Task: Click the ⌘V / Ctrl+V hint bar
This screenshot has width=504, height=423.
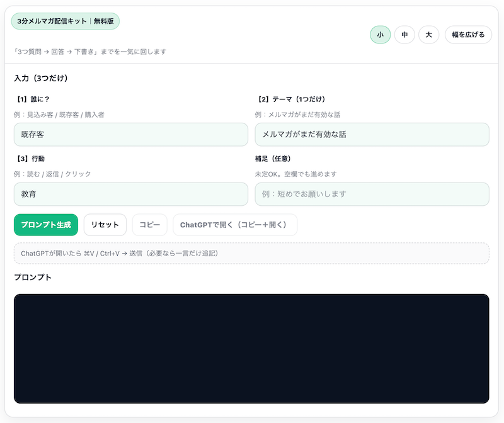Action: (x=252, y=253)
